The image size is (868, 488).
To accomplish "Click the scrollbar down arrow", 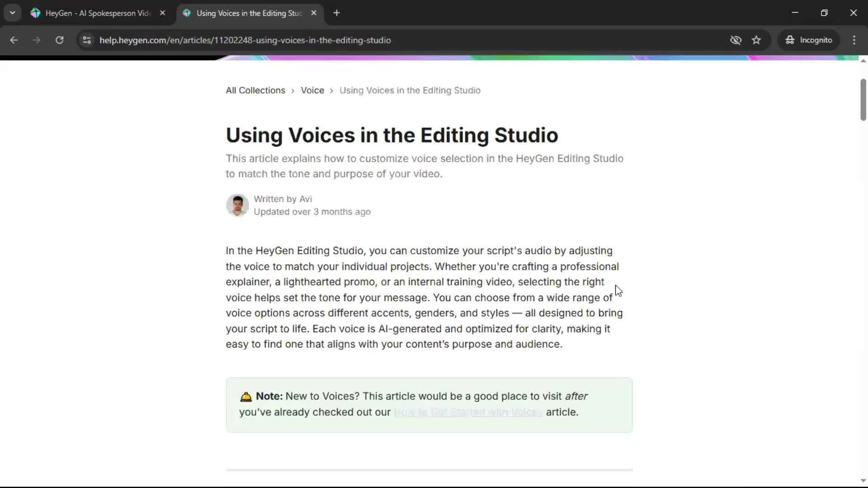I will pos(863,481).
